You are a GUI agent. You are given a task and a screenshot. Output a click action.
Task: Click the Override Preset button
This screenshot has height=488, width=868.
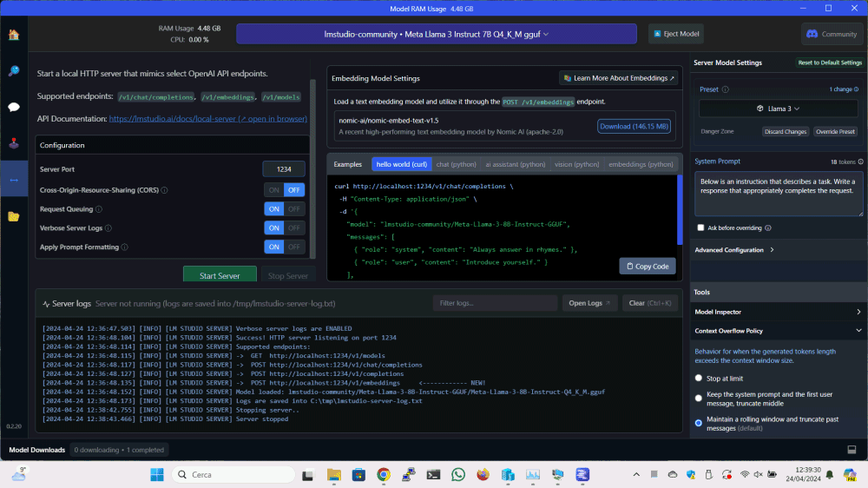(835, 132)
